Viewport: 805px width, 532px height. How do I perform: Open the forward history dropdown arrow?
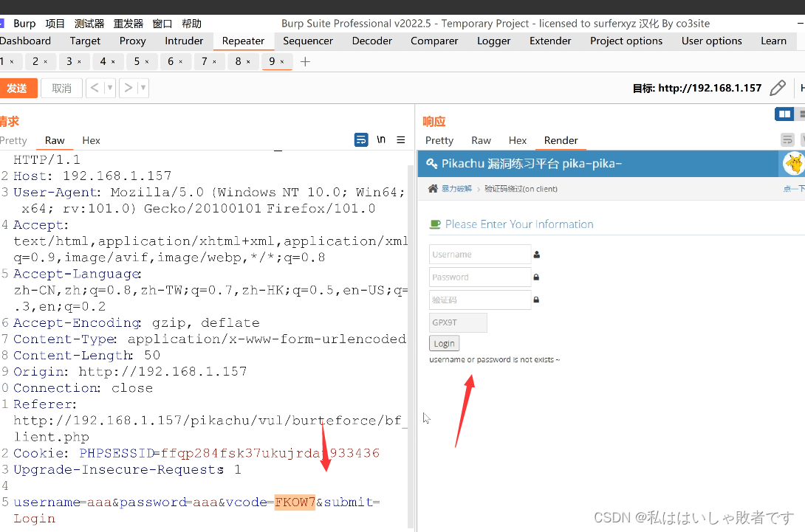pos(143,89)
